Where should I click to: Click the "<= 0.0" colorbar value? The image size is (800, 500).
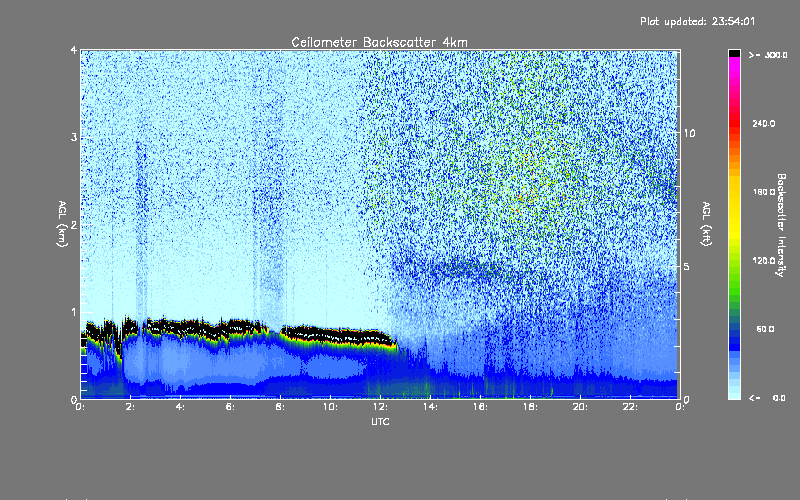768,398
